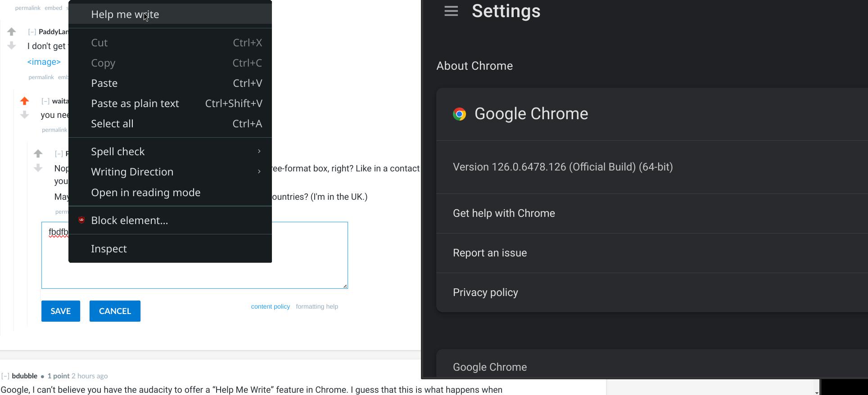The width and height of the screenshot is (868, 395).
Task: Click Select all in context menu
Action: point(170,124)
